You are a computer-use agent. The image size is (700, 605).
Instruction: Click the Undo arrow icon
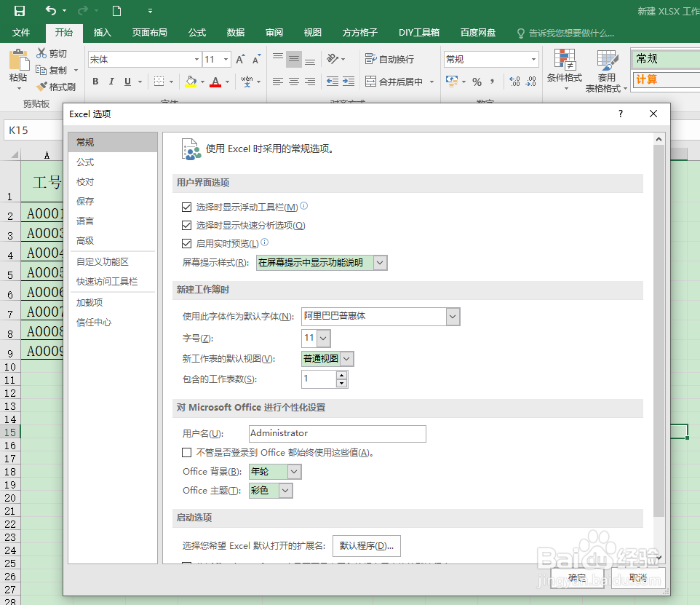tap(52, 10)
